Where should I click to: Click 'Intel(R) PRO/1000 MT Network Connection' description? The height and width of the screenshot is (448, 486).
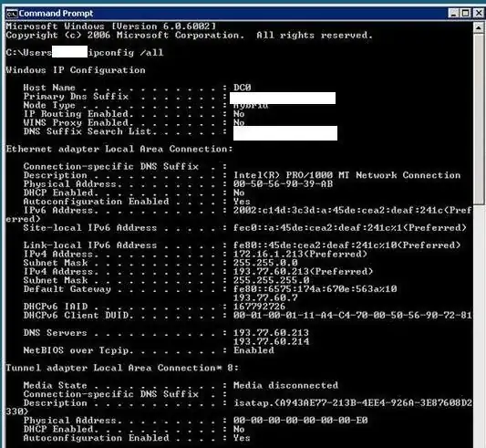pyautogui.click(x=346, y=175)
